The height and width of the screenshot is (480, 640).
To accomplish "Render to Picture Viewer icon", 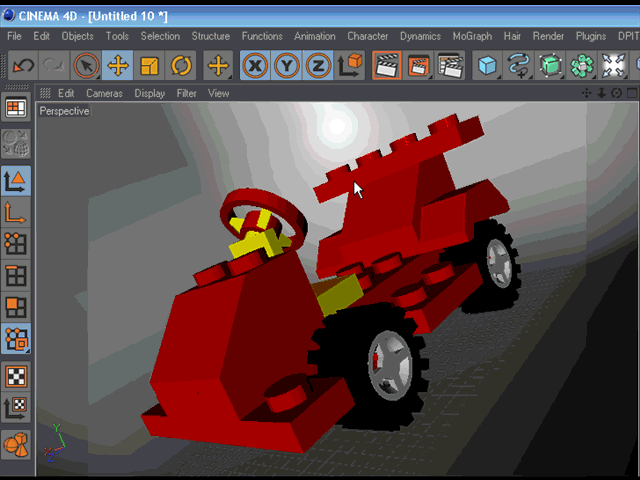I will pyautogui.click(x=418, y=65).
